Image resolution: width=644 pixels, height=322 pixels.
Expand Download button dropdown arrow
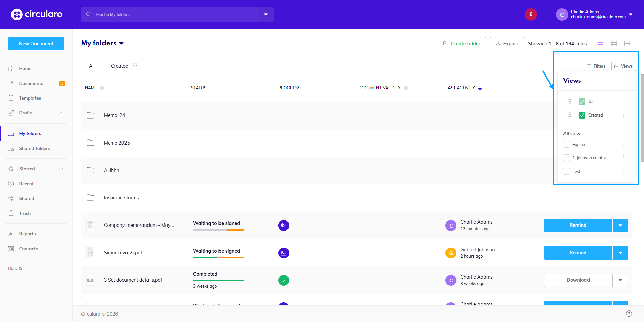coord(620,280)
